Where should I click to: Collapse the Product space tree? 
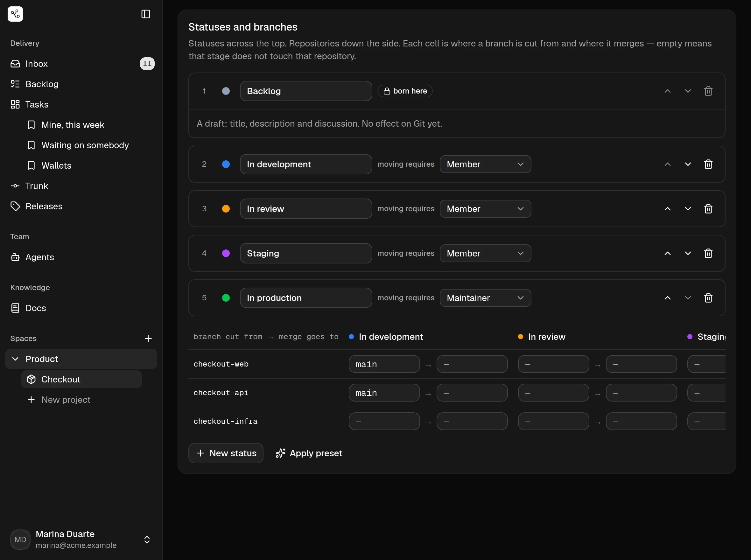pos(15,359)
